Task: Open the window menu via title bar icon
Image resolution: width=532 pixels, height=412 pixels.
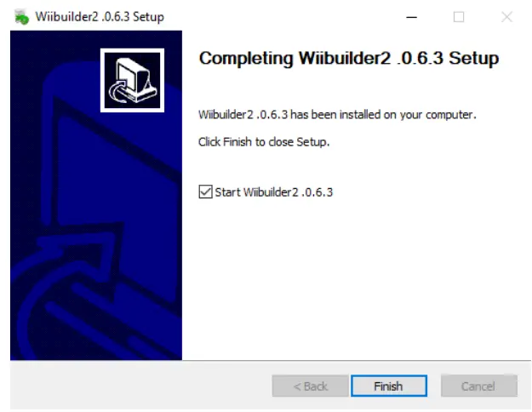Action: [x=22, y=17]
